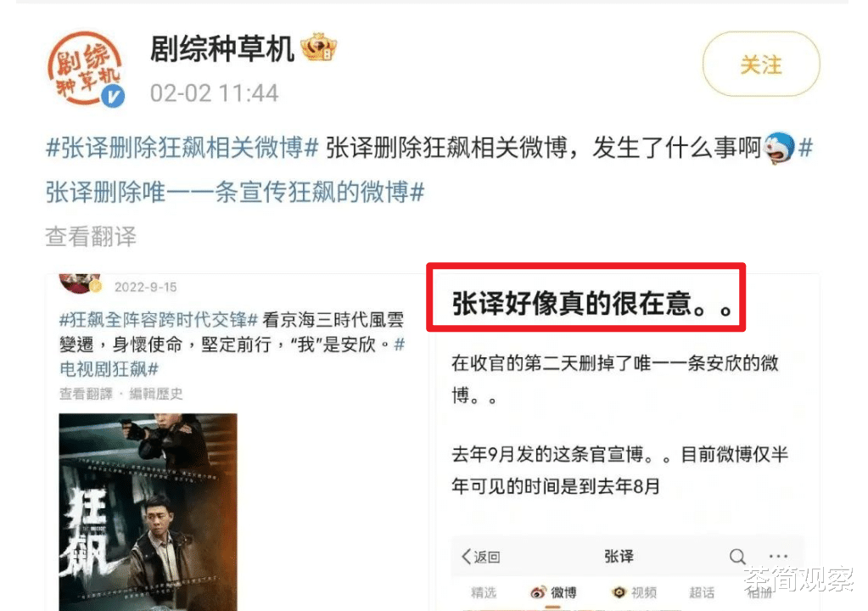The height and width of the screenshot is (611, 868).
Task: Tap the 返回 back arrow
Action: click(x=480, y=557)
